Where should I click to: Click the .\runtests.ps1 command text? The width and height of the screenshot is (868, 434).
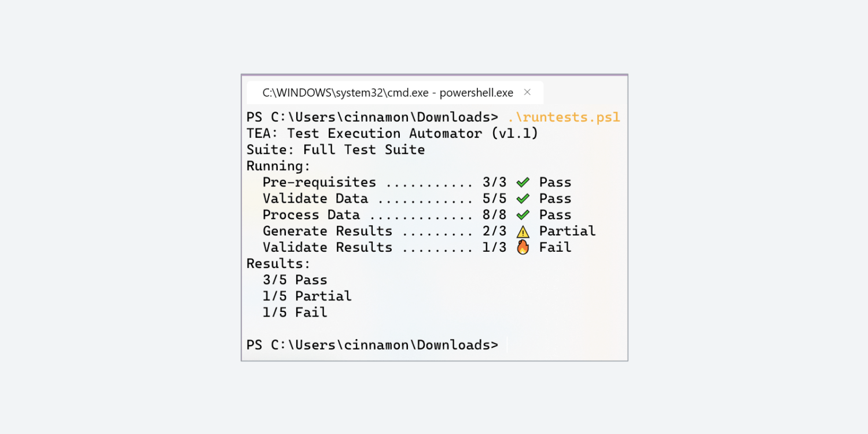click(564, 117)
